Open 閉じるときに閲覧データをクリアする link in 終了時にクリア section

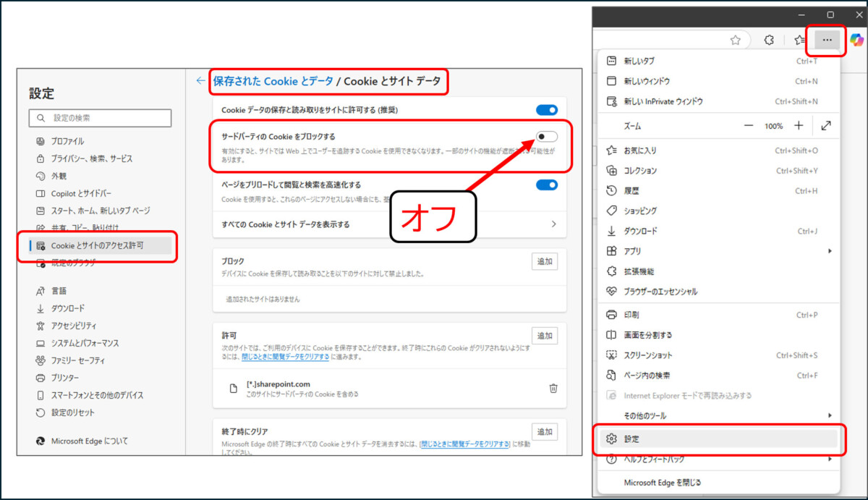coord(464,444)
